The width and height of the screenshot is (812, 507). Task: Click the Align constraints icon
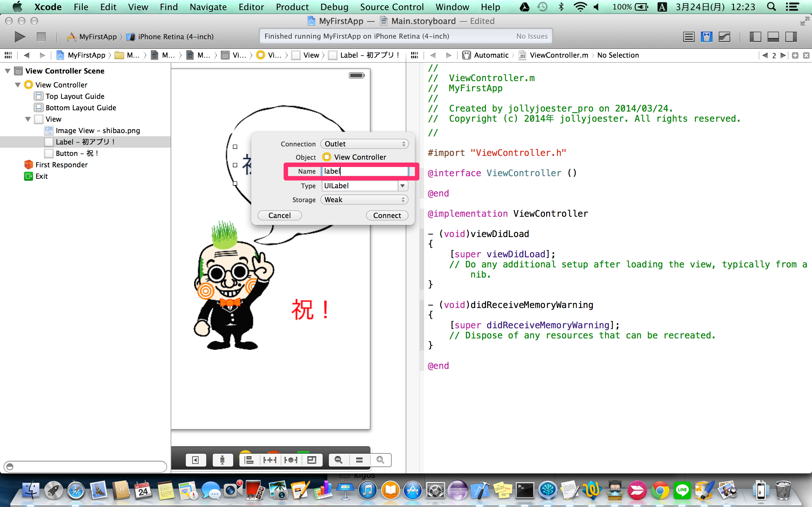(x=249, y=460)
